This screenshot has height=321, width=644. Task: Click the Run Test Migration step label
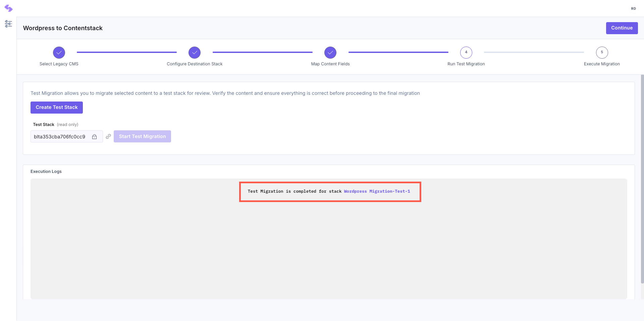coord(466,64)
